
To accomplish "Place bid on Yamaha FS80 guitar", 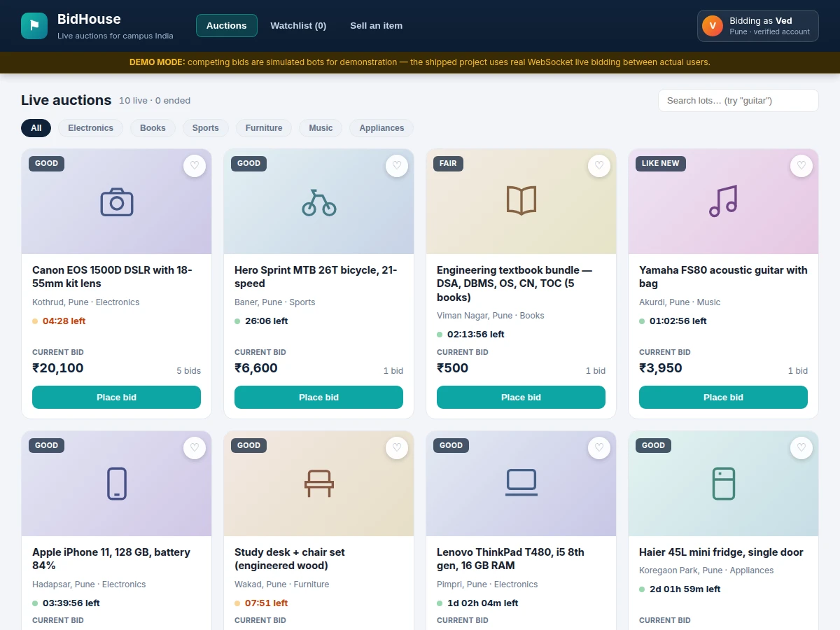I will pos(723,397).
